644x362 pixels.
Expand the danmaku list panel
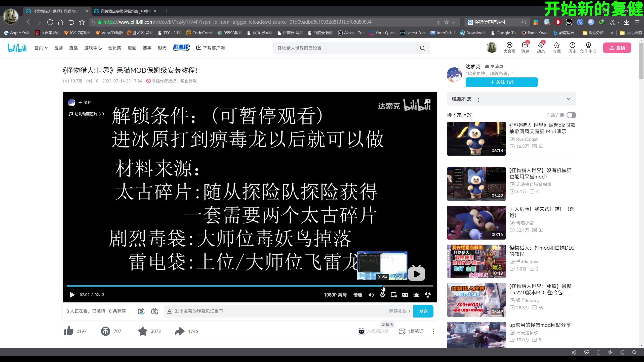(x=569, y=99)
